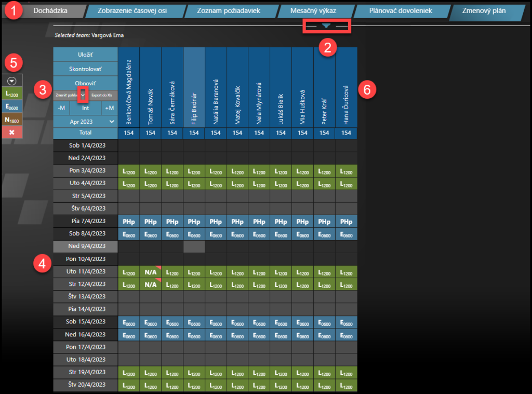This screenshot has width=532, height=394.
Task: Refresh the plan using Obnoviť
Action: click(85, 83)
